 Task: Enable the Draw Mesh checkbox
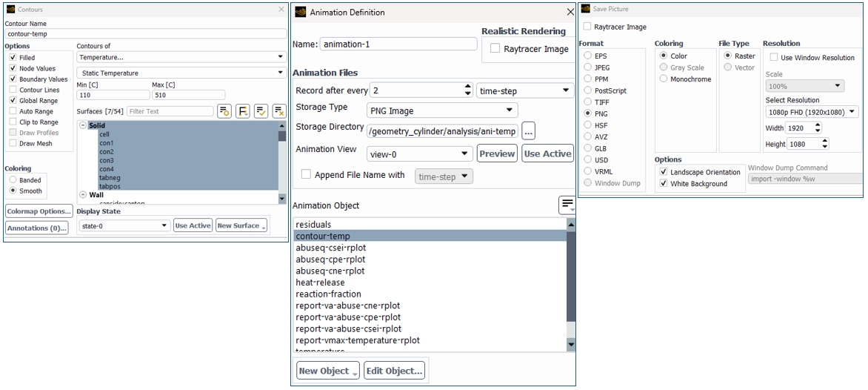click(x=13, y=144)
